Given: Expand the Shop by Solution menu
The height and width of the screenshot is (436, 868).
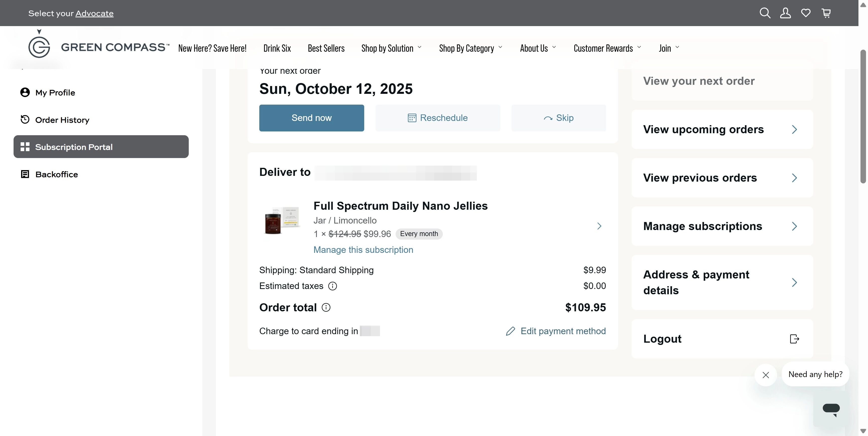Looking at the screenshot, I should click(391, 48).
